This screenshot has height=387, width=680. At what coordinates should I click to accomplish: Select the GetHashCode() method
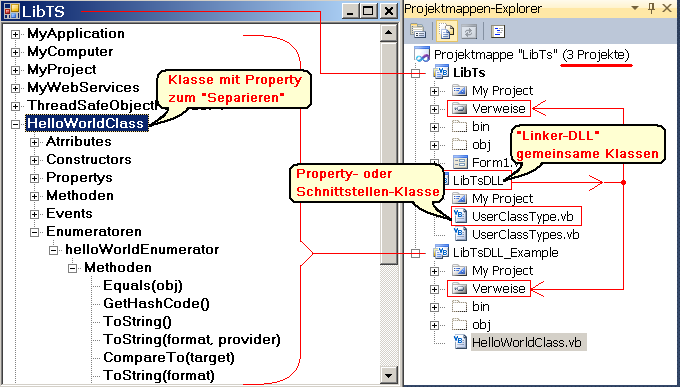[156, 304]
